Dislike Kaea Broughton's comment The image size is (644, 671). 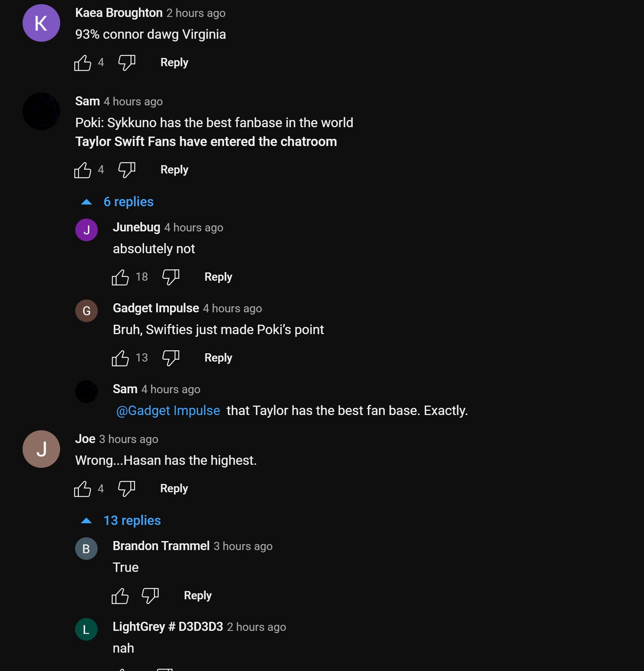pos(126,63)
